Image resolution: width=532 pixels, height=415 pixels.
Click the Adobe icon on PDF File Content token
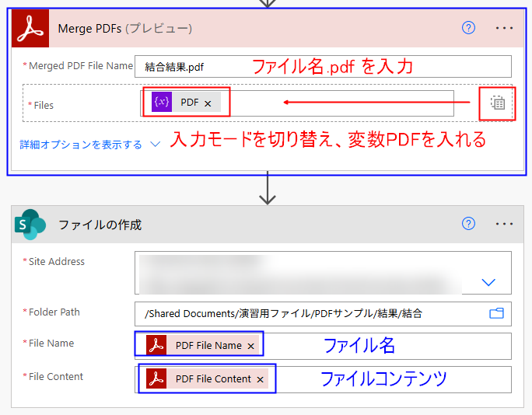point(156,378)
